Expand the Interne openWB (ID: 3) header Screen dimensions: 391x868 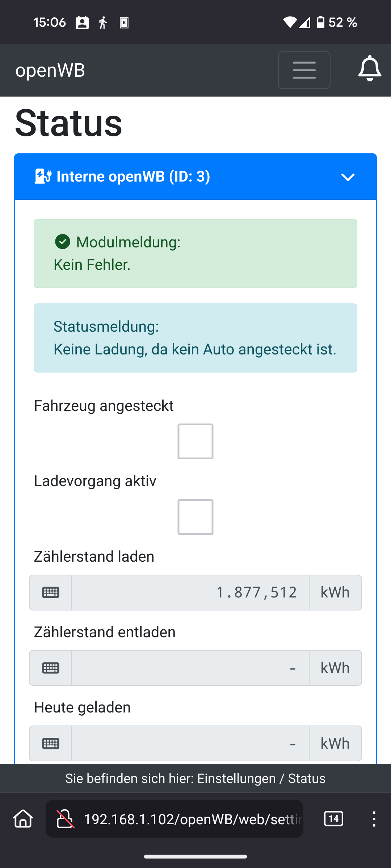pyautogui.click(x=133, y=176)
